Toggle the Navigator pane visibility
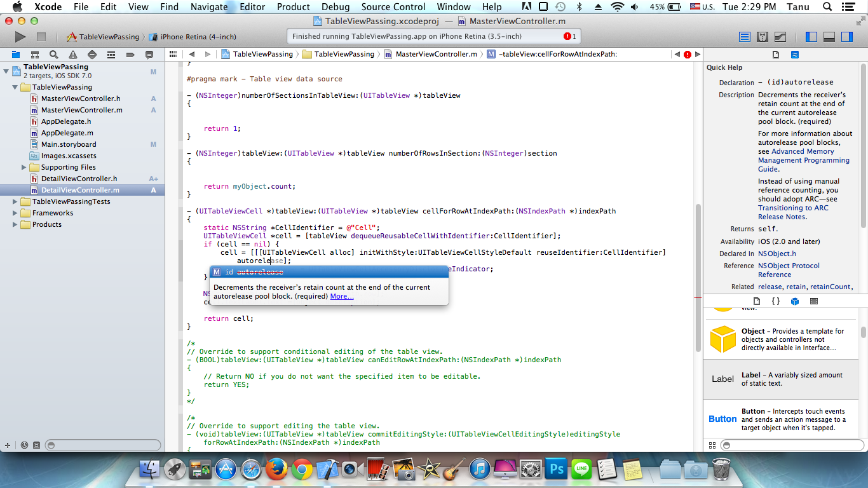This screenshot has width=868, height=488. [811, 37]
